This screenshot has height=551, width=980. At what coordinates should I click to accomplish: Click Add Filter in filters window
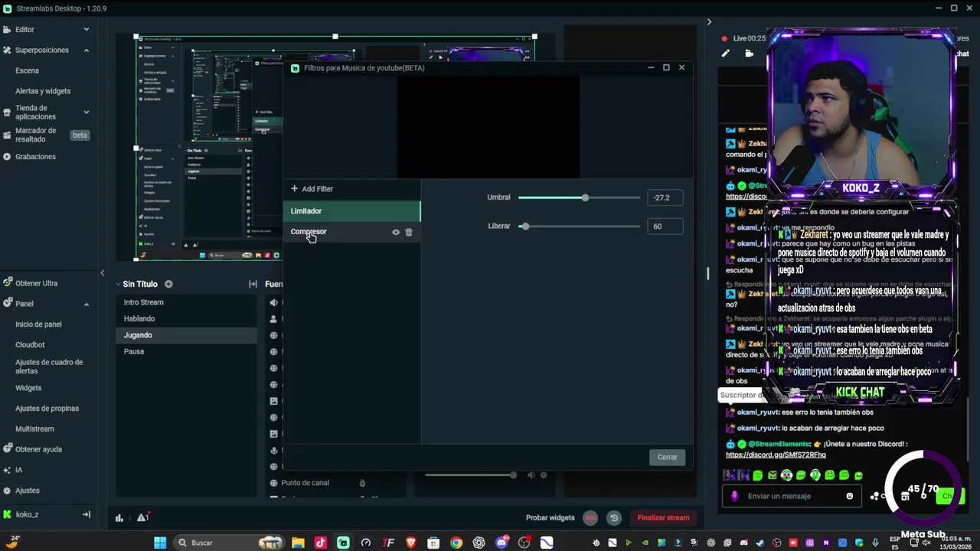(x=312, y=189)
